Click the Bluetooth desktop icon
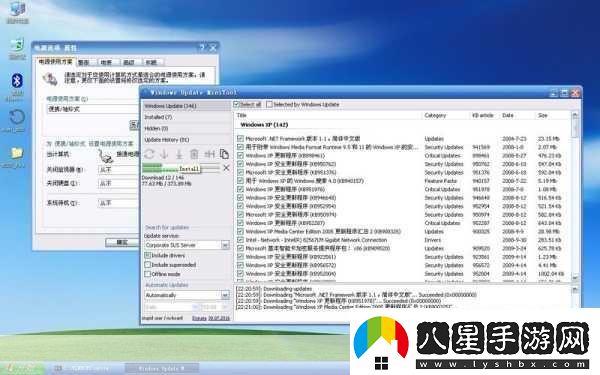 (x=16, y=81)
